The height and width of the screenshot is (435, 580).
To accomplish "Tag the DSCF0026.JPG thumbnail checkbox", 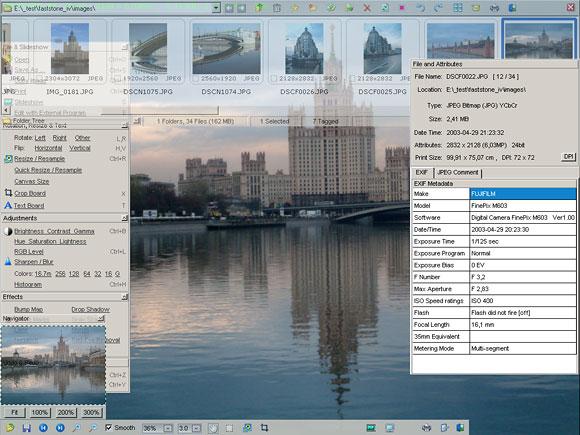I will click(x=274, y=78).
